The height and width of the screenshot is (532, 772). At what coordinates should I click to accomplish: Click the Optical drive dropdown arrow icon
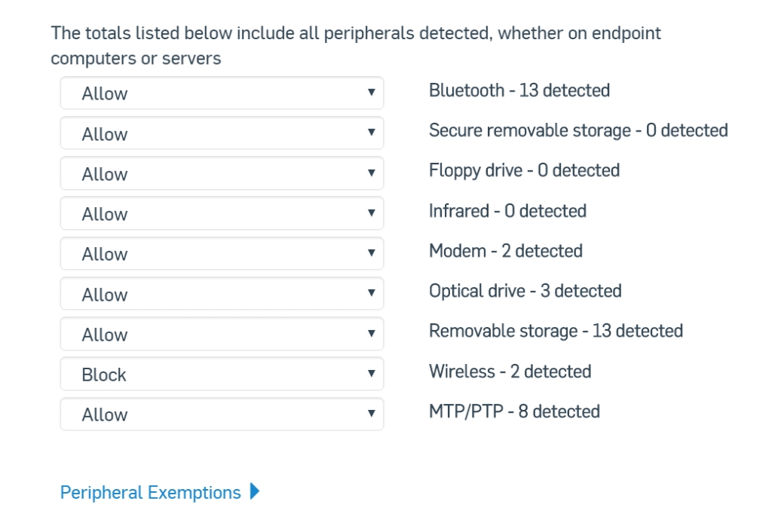click(370, 294)
